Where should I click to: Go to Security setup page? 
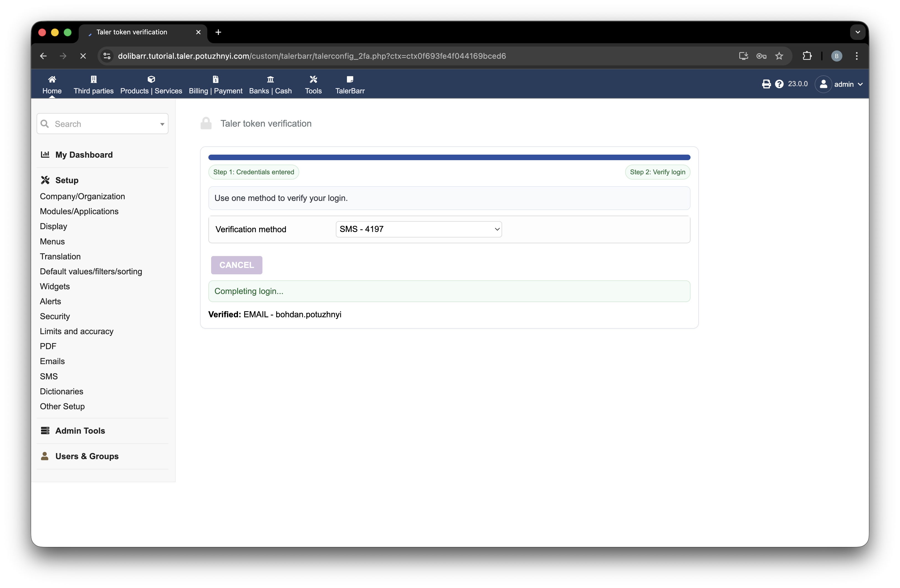55,316
